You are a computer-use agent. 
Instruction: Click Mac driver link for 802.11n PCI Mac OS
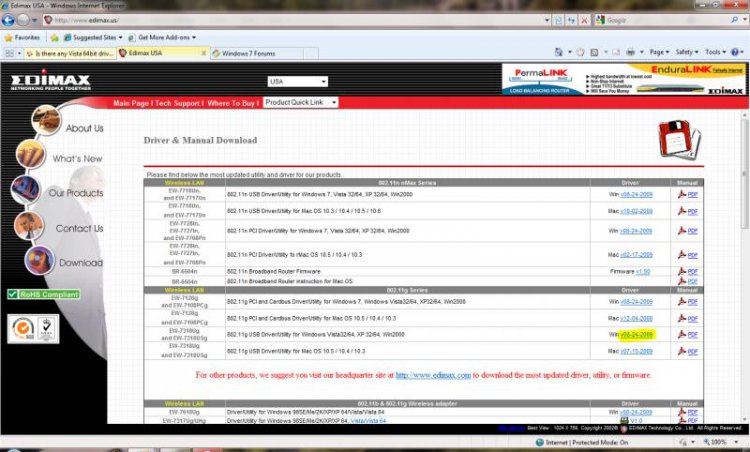pos(636,255)
